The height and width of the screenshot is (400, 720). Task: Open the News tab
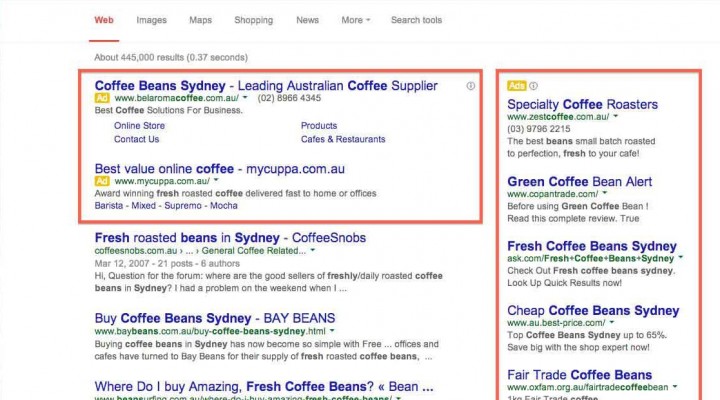click(x=307, y=20)
